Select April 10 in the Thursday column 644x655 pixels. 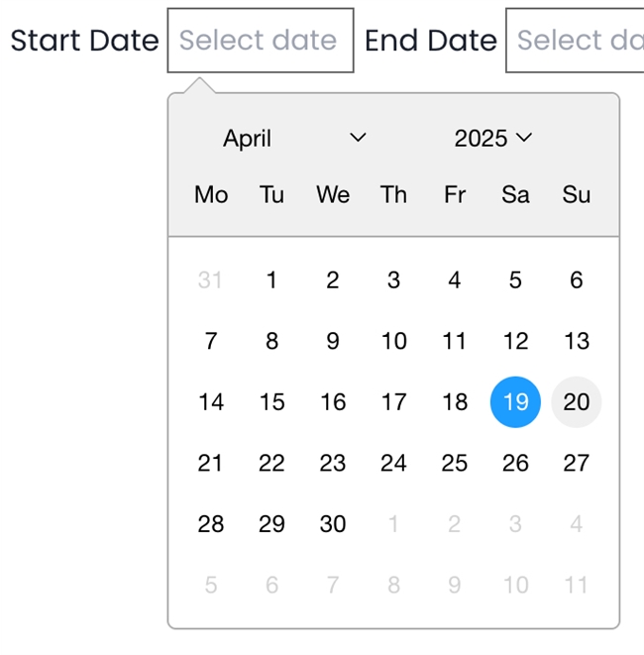pos(393,341)
